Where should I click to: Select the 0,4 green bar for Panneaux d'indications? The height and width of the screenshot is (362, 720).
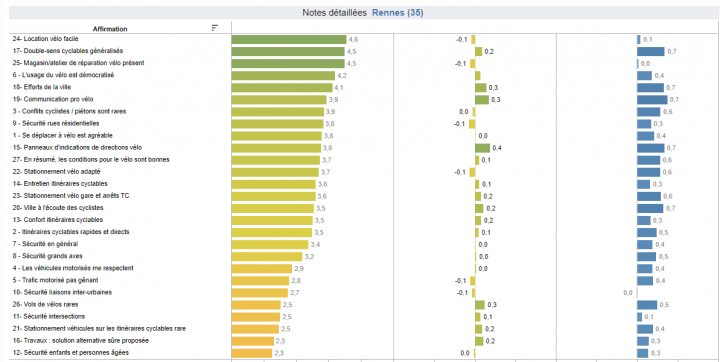tap(483, 148)
